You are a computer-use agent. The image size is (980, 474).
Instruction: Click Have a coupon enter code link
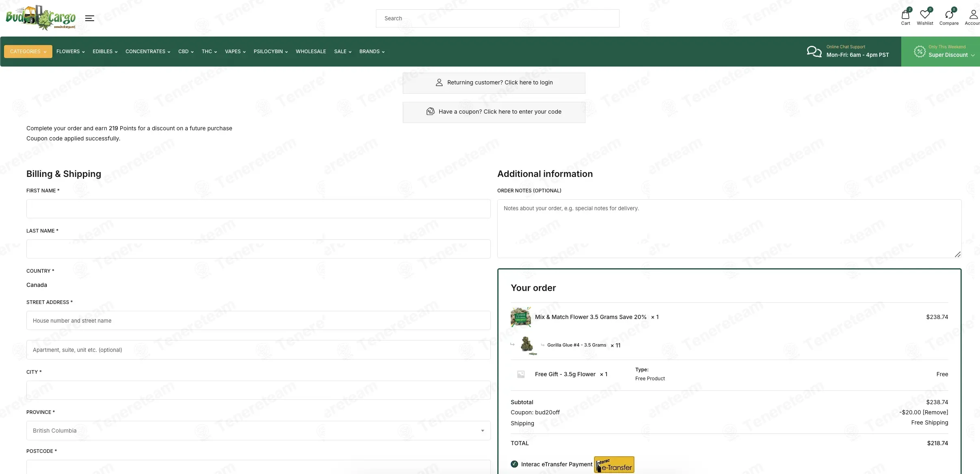[500, 112]
